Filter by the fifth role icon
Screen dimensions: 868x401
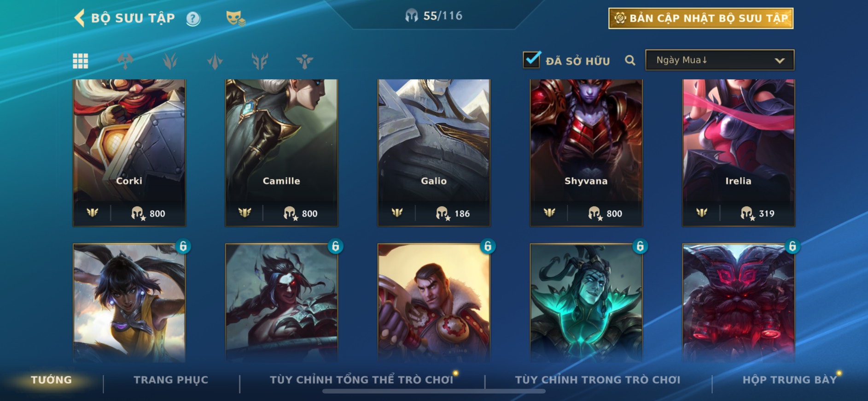click(x=304, y=61)
